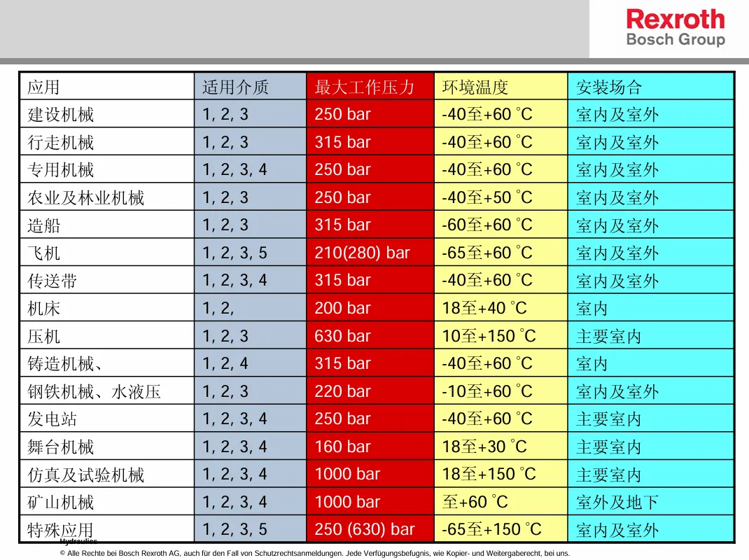The image size is (749, 560).
Task: Click the Rexroth Bosch Group logo
Action: [x=675, y=28]
